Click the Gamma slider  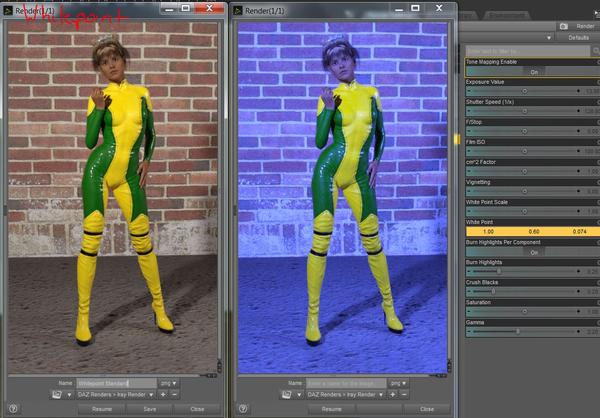(x=524, y=331)
